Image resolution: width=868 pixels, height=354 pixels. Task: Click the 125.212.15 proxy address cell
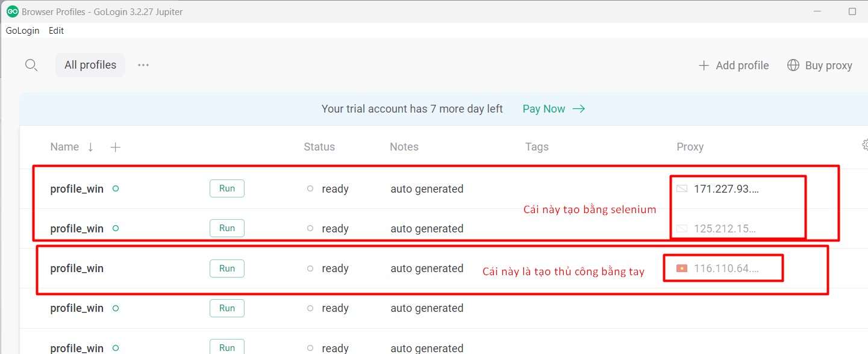pyautogui.click(x=725, y=229)
